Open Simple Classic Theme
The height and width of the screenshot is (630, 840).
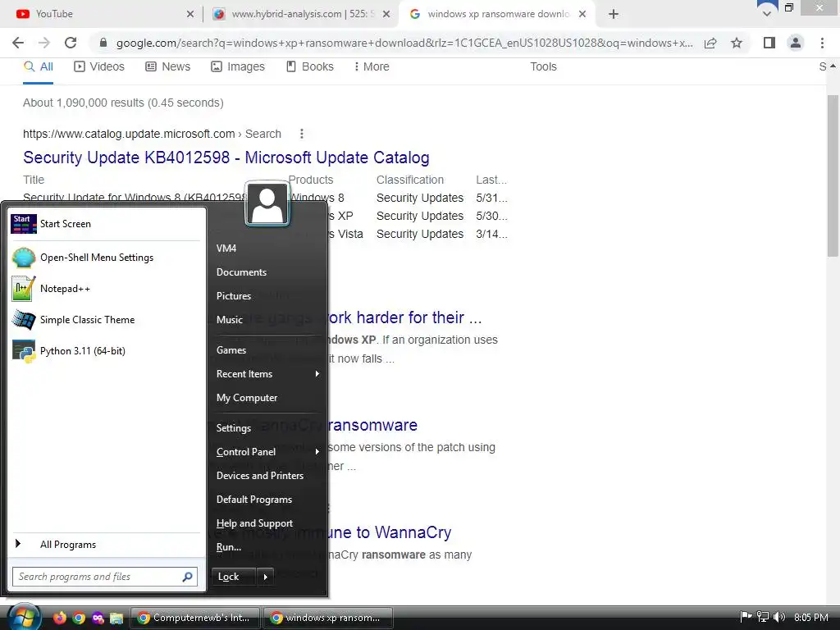pyautogui.click(x=106, y=320)
